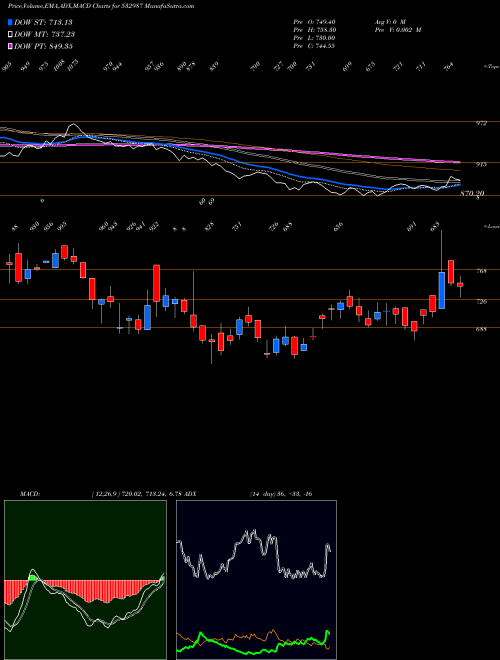Click the 'Avg V: 0 M' text
The height and width of the screenshot is (660, 500).
click(x=389, y=21)
